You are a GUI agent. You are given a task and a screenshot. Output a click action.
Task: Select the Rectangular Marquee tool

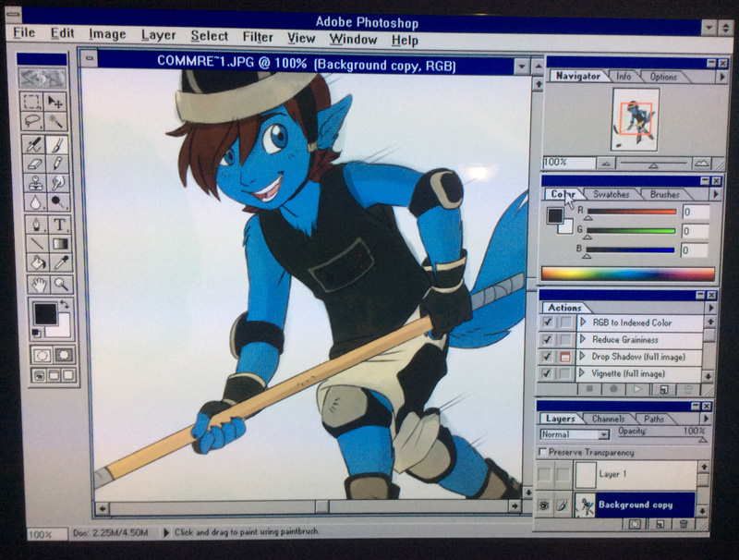pos(31,102)
